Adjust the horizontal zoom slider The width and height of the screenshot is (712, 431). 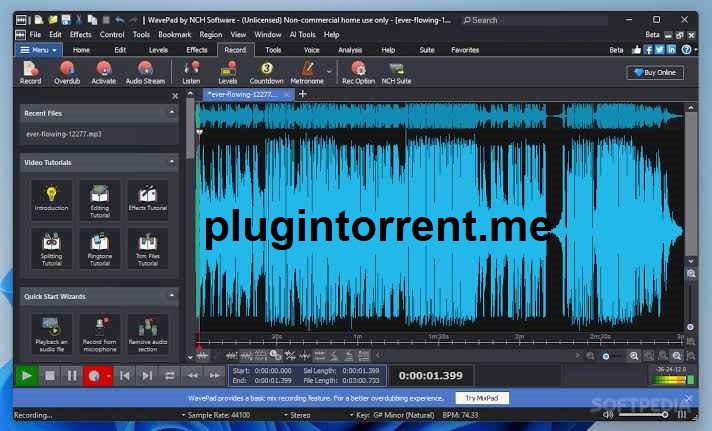[611, 357]
